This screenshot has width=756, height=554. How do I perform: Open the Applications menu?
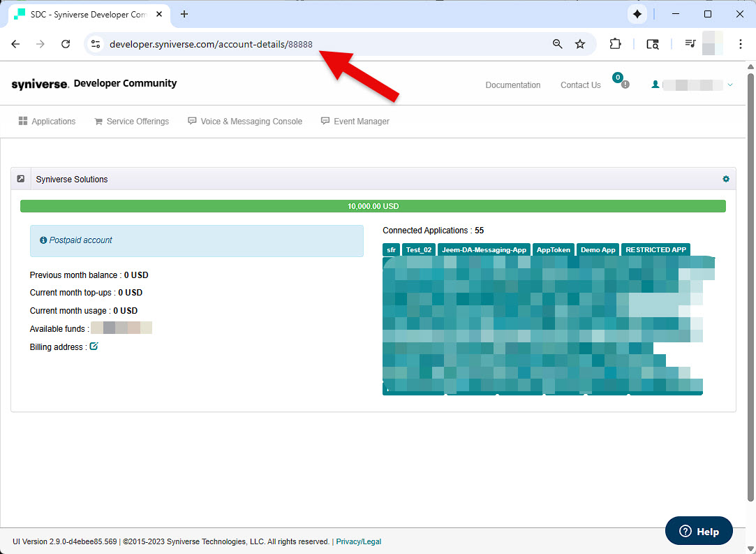47,122
